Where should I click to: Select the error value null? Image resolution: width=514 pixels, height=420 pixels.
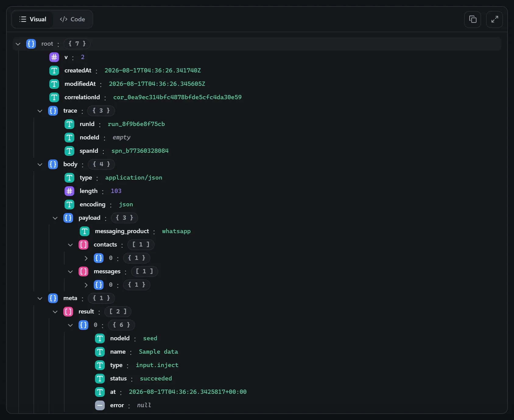click(144, 405)
